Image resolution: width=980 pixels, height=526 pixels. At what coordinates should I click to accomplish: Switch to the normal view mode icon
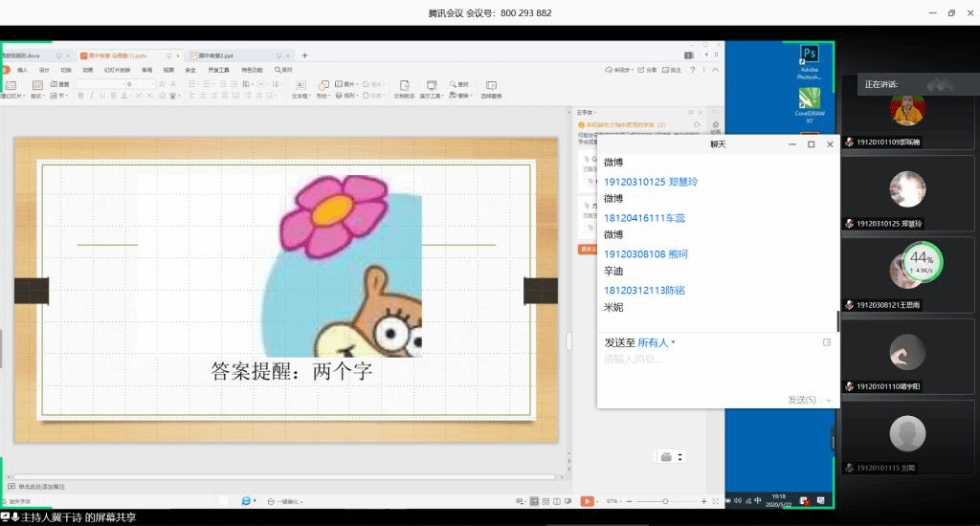pos(533,501)
